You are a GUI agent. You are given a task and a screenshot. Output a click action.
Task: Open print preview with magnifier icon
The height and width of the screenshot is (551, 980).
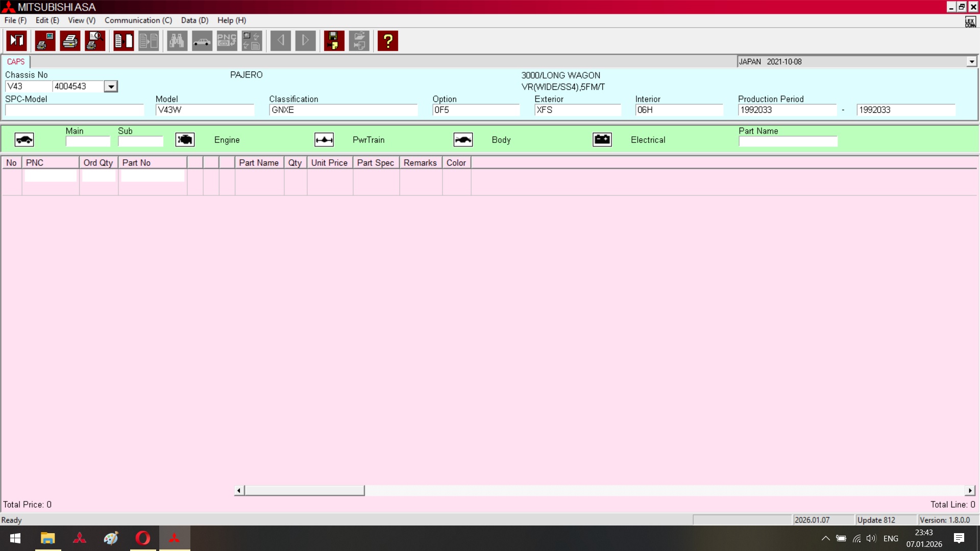[x=95, y=41]
